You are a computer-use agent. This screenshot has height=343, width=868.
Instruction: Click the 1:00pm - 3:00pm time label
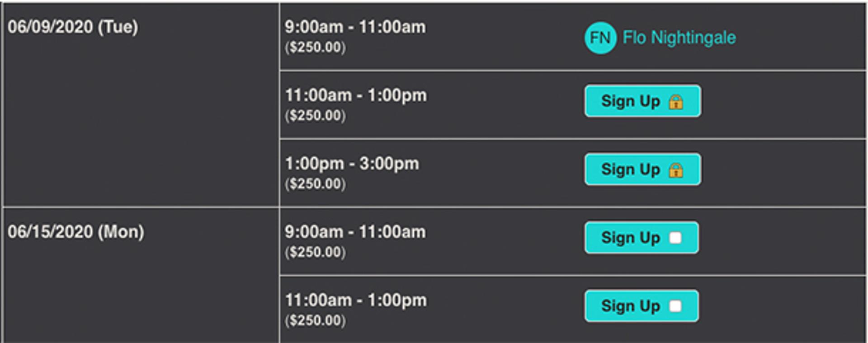coord(352,164)
